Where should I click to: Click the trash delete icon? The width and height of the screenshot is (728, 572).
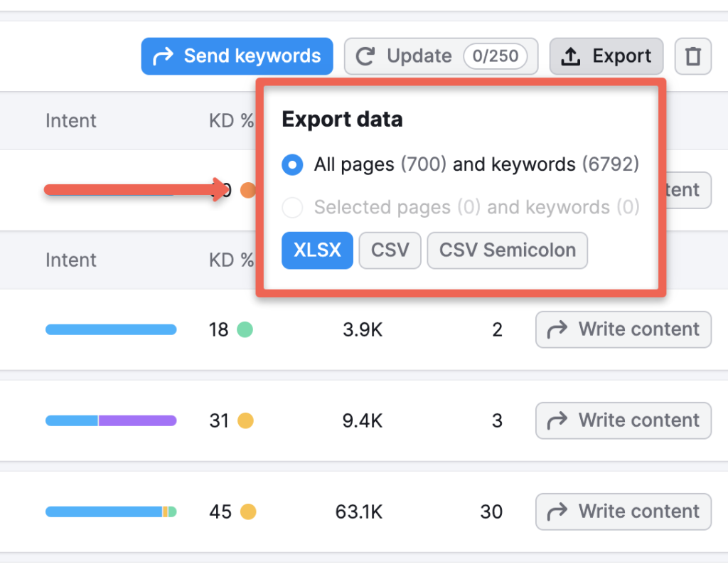(693, 55)
